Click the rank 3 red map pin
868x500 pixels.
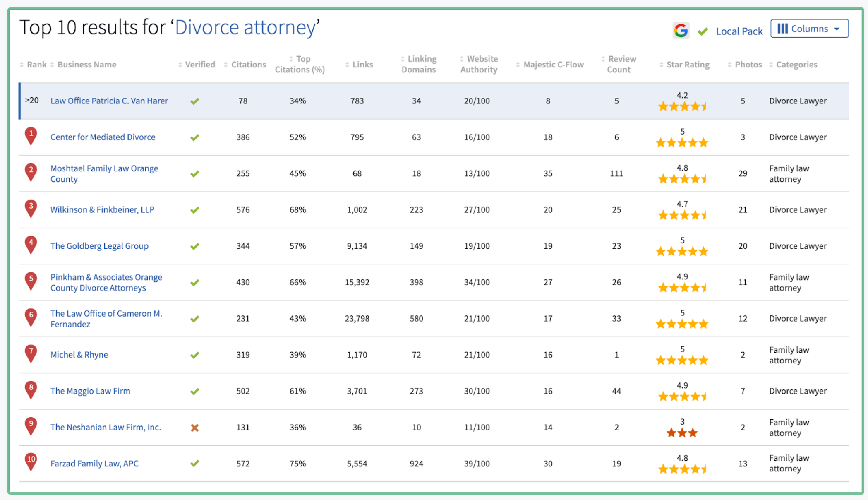pos(31,208)
